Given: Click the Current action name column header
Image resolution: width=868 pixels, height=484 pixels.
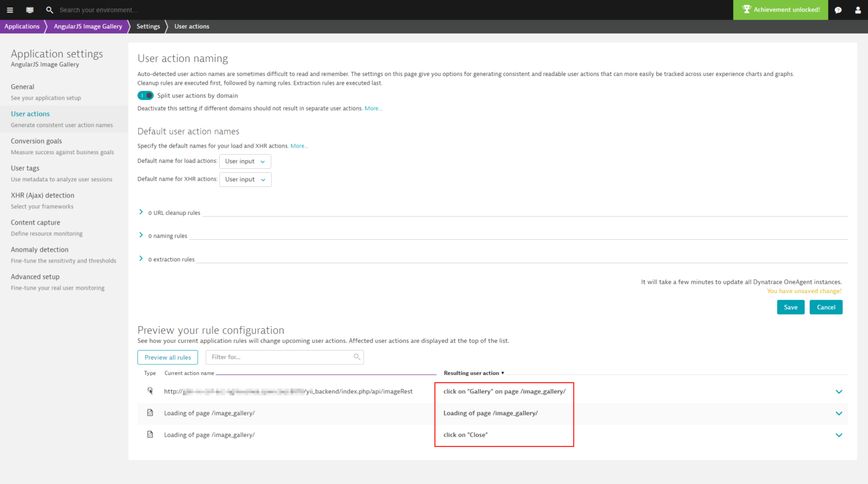Looking at the screenshot, I should [x=189, y=373].
